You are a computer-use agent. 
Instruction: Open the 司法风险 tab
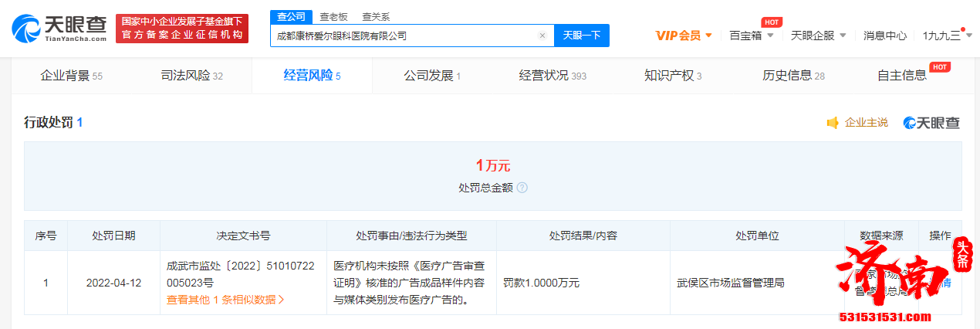tap(191, 76)
